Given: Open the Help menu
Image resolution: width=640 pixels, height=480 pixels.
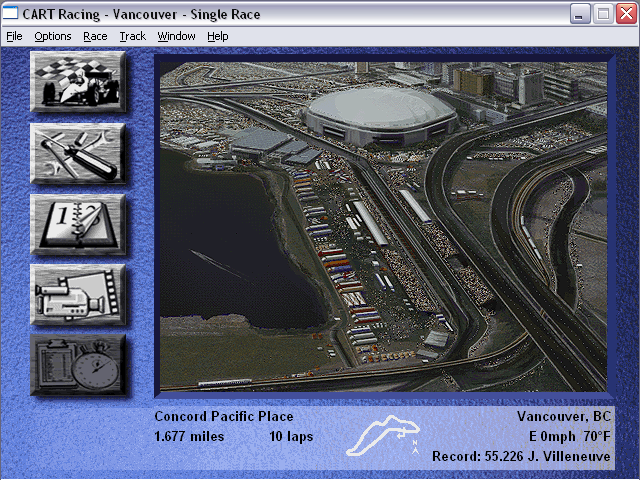Looking at the screenshot, I should click(x=218, y=36).
